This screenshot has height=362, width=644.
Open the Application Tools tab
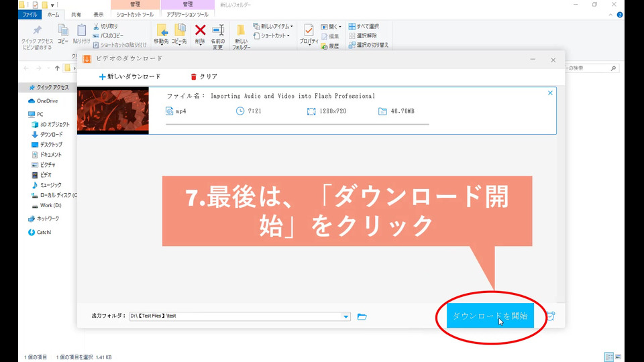[187, 14]
